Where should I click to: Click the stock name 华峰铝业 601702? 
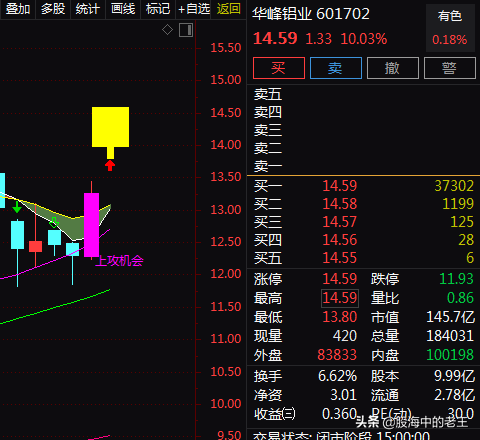click(311, 14)
